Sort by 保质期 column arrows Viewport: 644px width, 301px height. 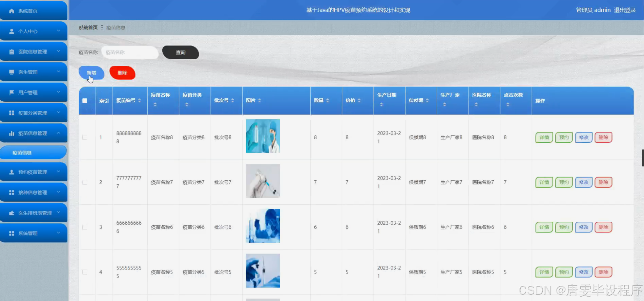click(x=427, y=100)
